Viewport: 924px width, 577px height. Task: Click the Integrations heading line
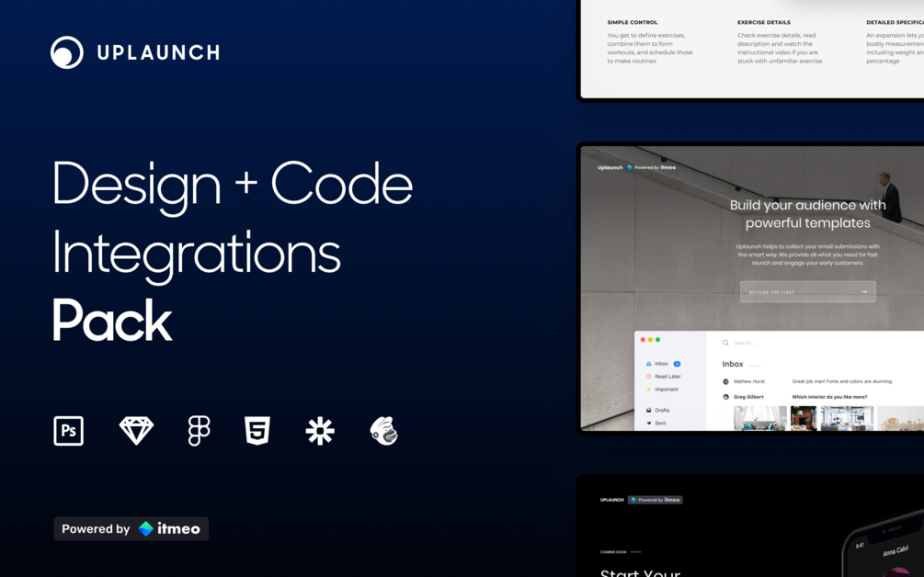pos(196,255)
